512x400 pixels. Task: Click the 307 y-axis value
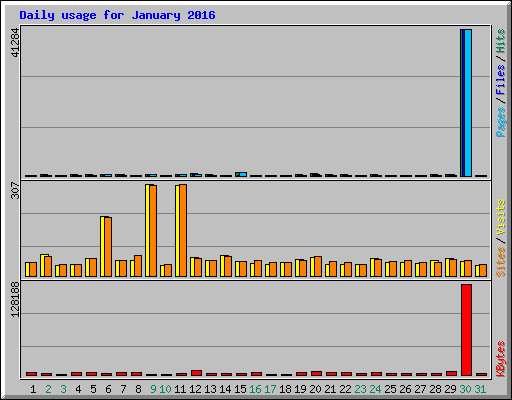pos(15,190)
